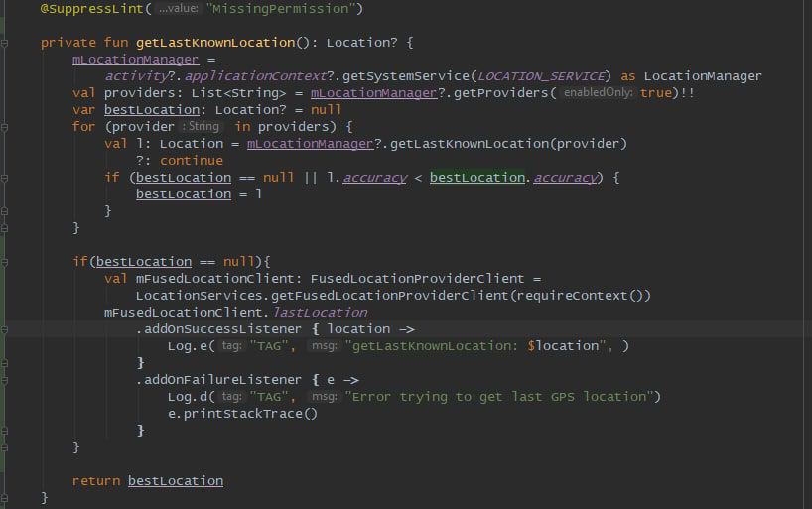Image resolution: width=812 pixels, height=509 pixels.
Task: Click bestLocation on the 'bestLocation = l' line
Action: [184, 194]
